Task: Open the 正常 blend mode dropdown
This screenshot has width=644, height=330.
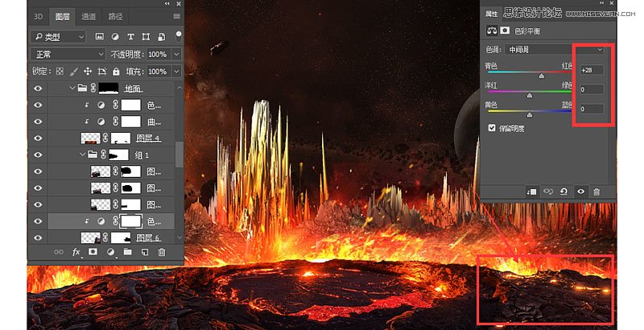Action: 68,54
